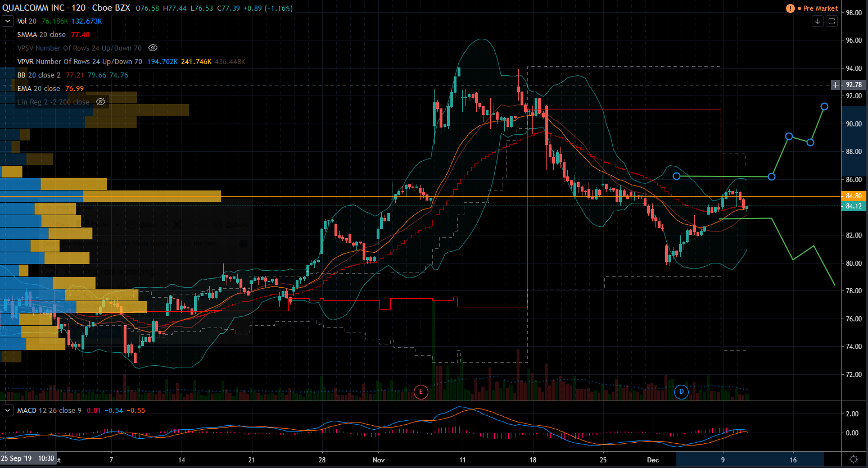The width and height of the screenshot is (868, 468).
Task: Select the SMMA 20 close indicator label
Action: tap(41, 35)
